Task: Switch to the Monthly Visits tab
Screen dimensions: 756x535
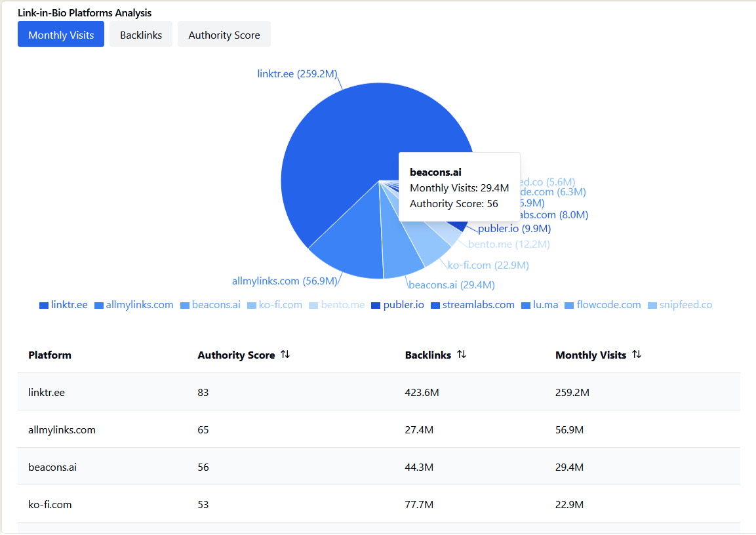Action: click(61, 34)
